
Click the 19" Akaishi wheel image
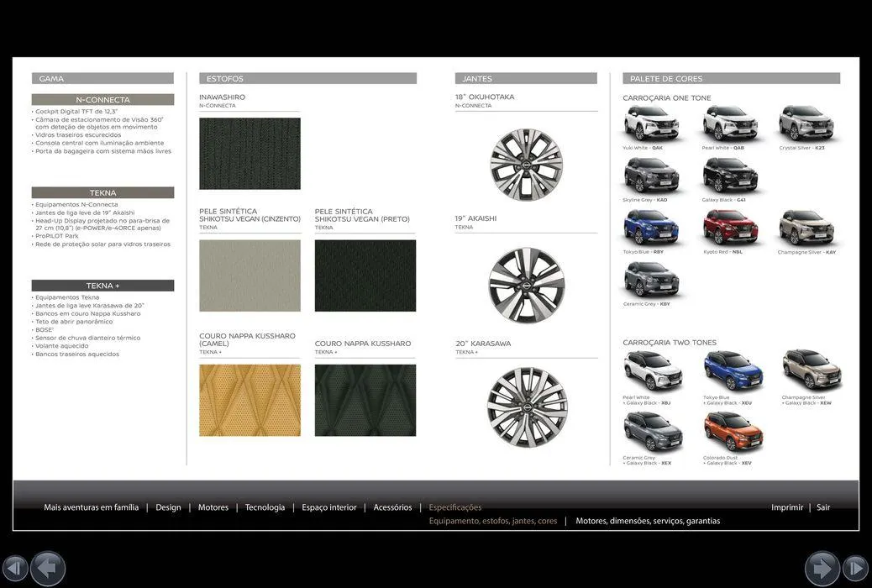point(527,285)
